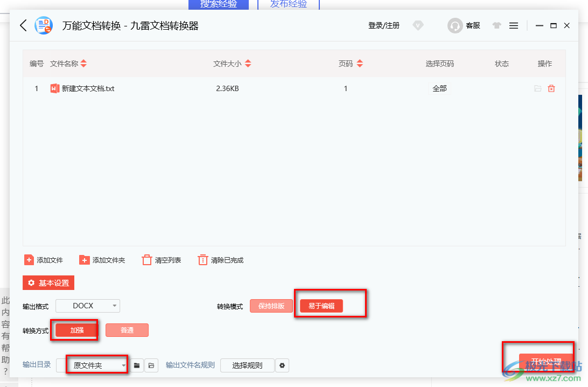The image size is (588, 387).
Task: Click 登录/注册 in title bar
Action: (383, 25)
